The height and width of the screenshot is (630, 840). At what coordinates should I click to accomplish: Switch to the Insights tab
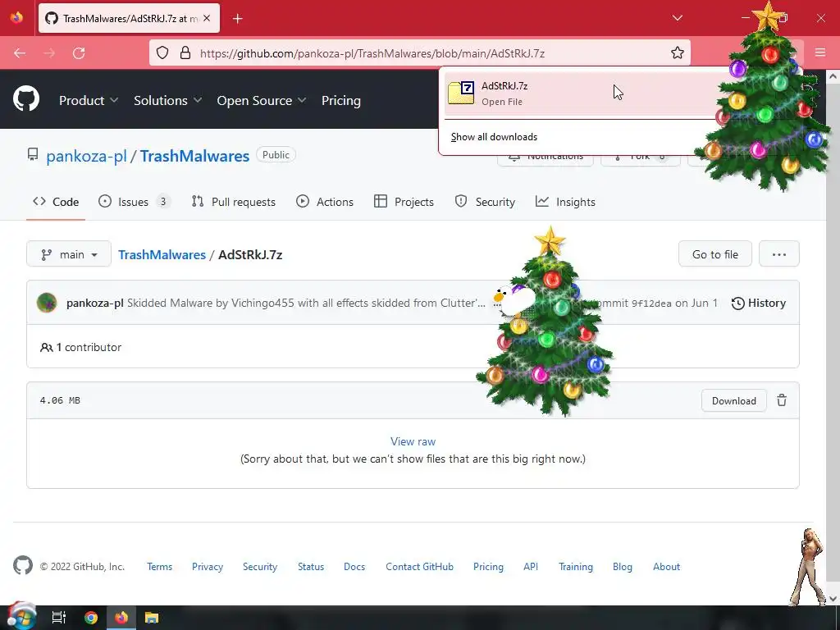565,202
